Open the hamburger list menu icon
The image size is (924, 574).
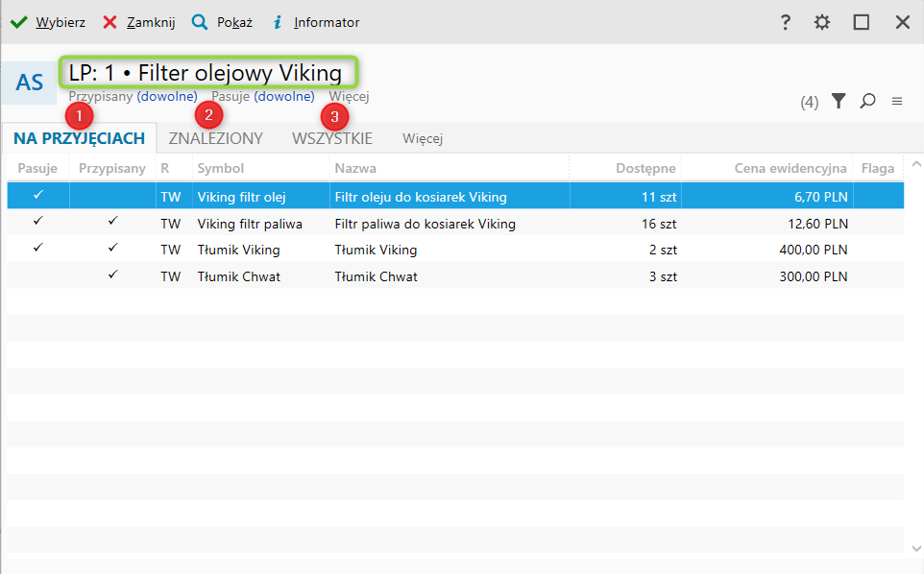point(897,101)
